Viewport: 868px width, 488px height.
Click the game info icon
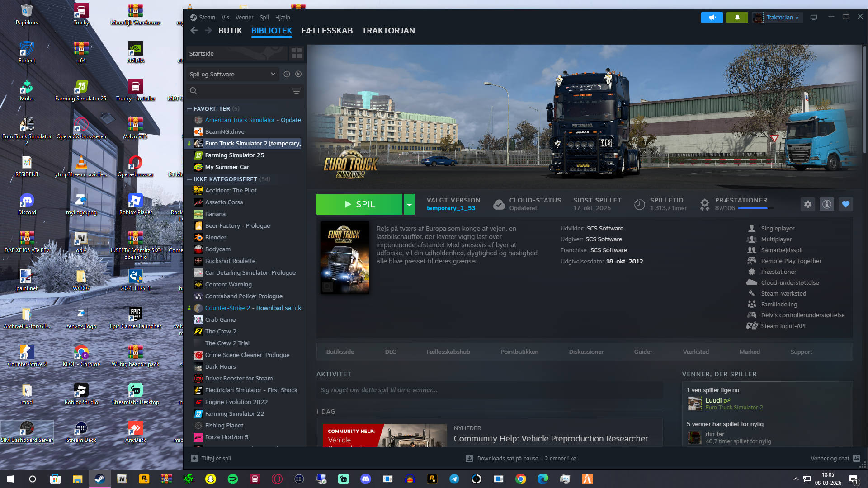pos(827,204)
